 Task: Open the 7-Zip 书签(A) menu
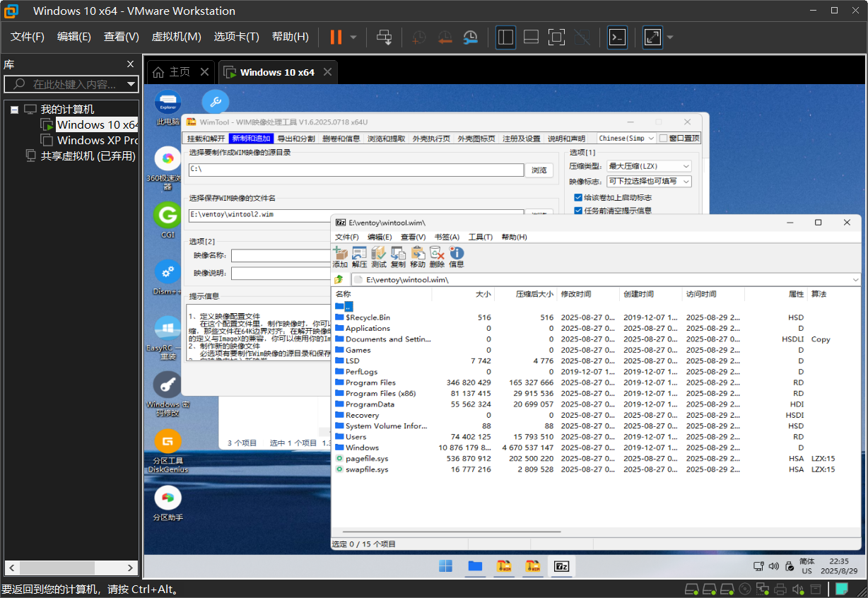(x=447, y=237)
